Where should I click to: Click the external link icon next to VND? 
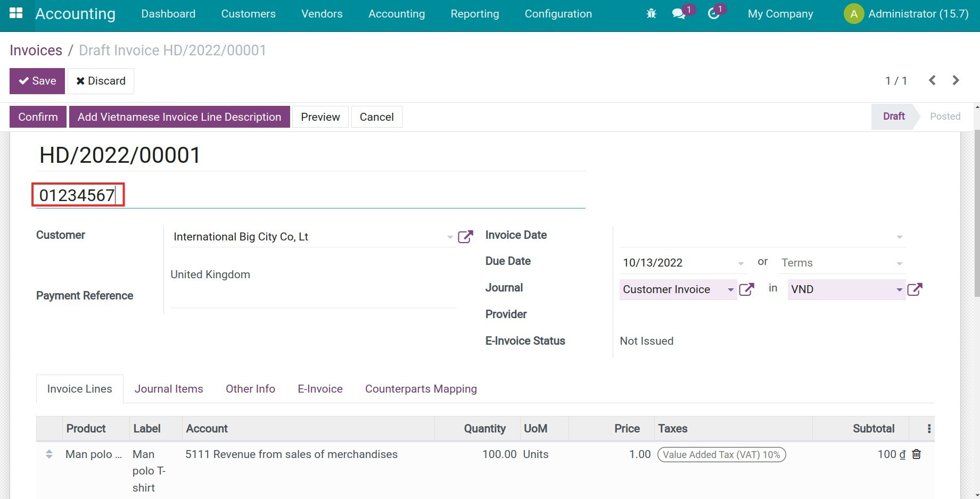click(915, 289)
